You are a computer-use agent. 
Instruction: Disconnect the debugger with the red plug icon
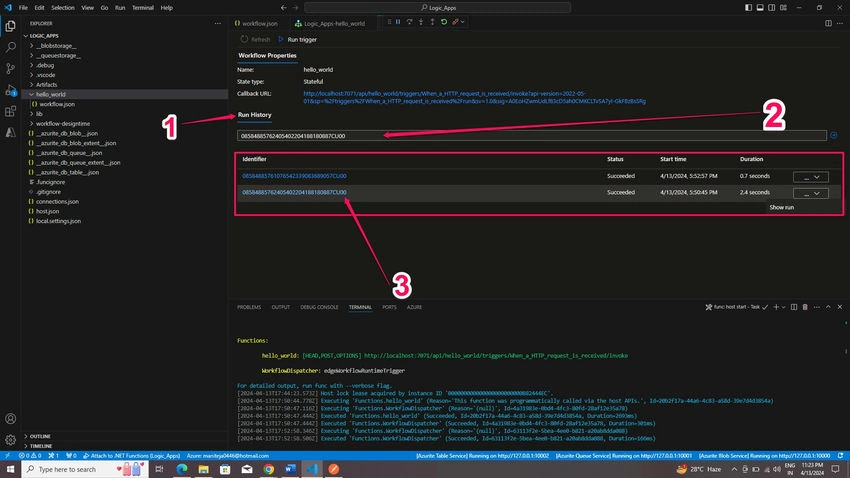455,22
